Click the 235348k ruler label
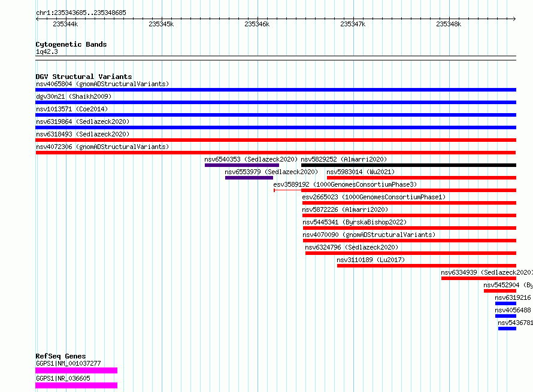Screen dimensions: 533x392 pyautogui.click(x=449, y=24)
